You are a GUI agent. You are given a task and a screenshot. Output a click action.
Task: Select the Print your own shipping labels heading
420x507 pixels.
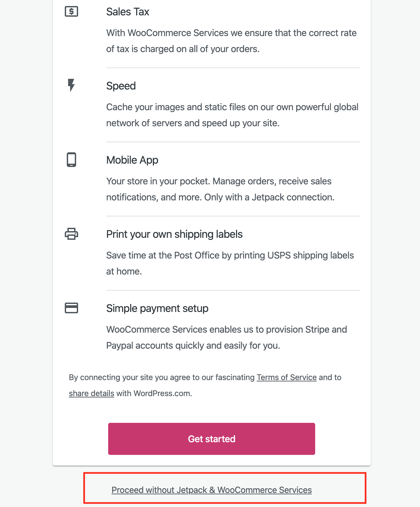(x=174, y=234)
